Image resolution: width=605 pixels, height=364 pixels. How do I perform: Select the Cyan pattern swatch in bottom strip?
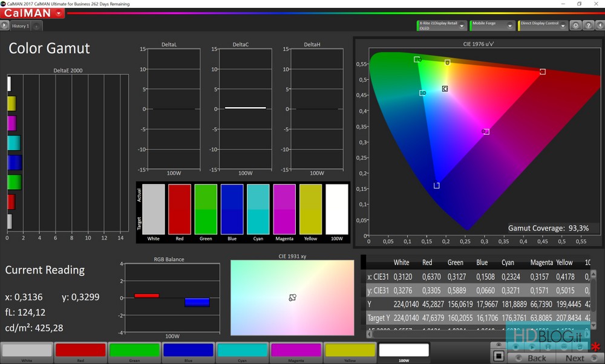click(243, 353)
